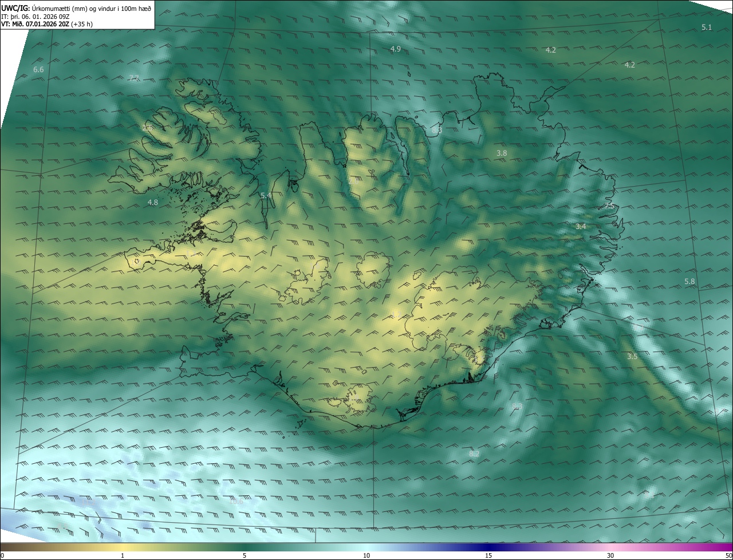
Task: Click the color scale tick label 5
Action: click(245, 556)
